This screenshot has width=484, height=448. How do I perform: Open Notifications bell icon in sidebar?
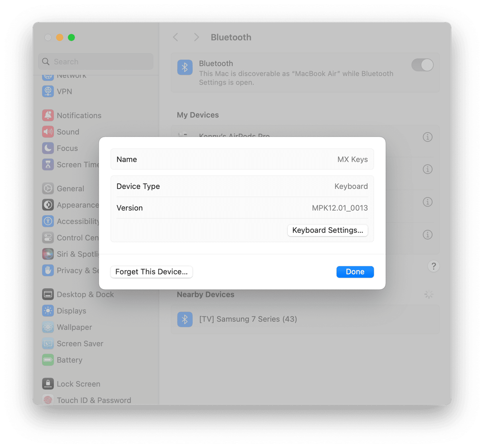48,115
